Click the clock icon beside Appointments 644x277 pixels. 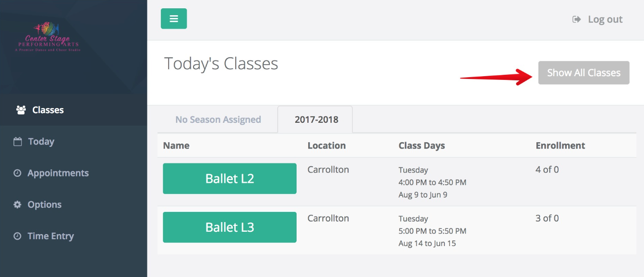coord(17,173)
